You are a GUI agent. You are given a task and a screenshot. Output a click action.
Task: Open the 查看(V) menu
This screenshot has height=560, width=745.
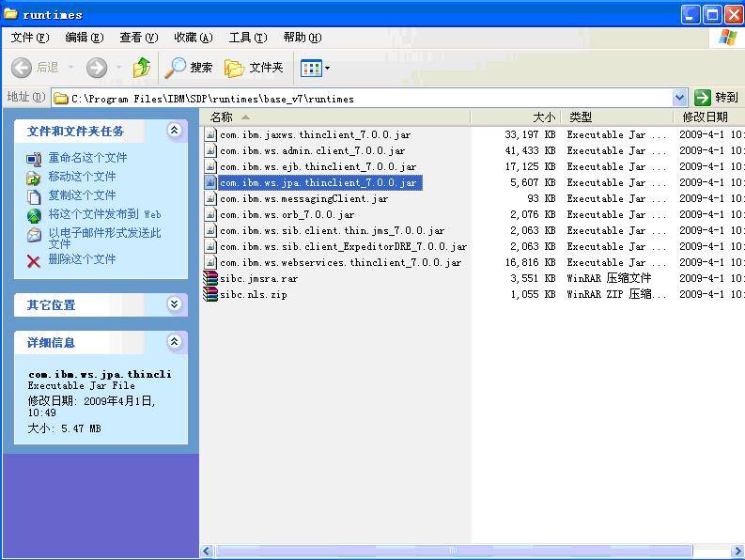pyautogui.click(x=139, y=37)
